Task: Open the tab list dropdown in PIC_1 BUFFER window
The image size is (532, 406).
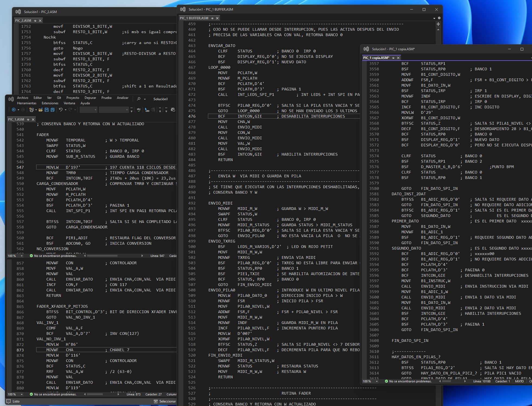Action: pos(434,18)
